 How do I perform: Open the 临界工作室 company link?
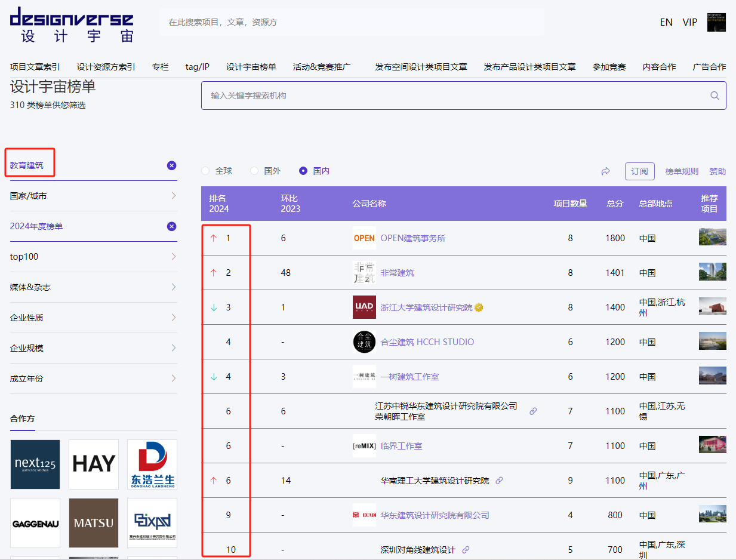(x=402, y=446)
